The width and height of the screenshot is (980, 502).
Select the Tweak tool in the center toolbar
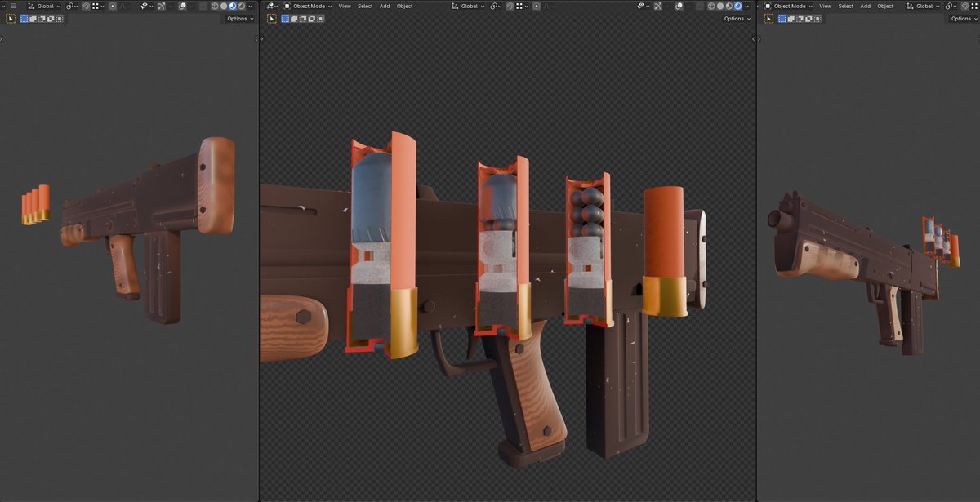[x=272, y=18]
